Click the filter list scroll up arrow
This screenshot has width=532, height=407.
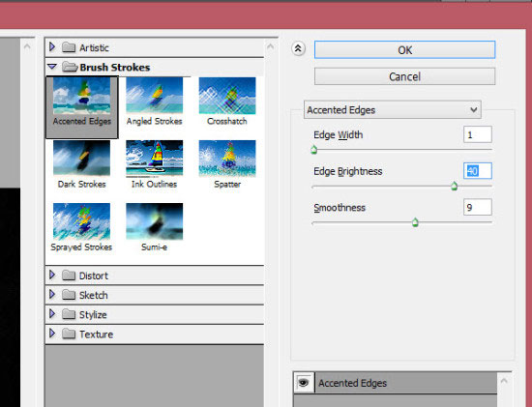coord(271,46)
